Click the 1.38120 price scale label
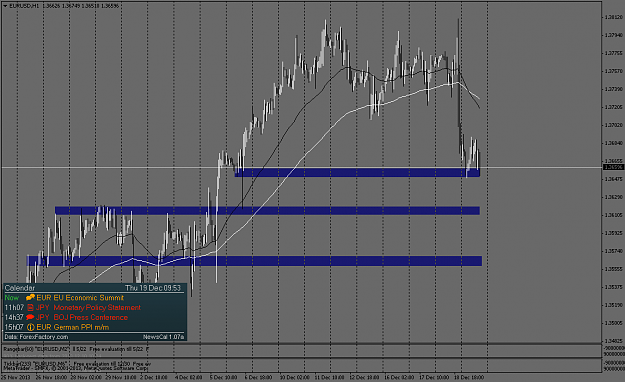The height and width of the screenshot is (382, 625). 613,17
